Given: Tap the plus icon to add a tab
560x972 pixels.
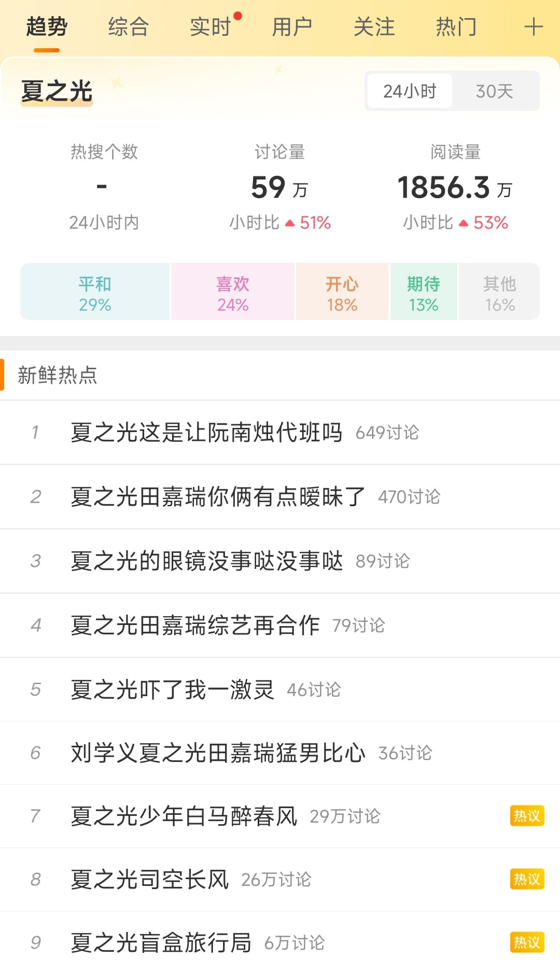Looking at the screenshot, I should pos(534,27).
